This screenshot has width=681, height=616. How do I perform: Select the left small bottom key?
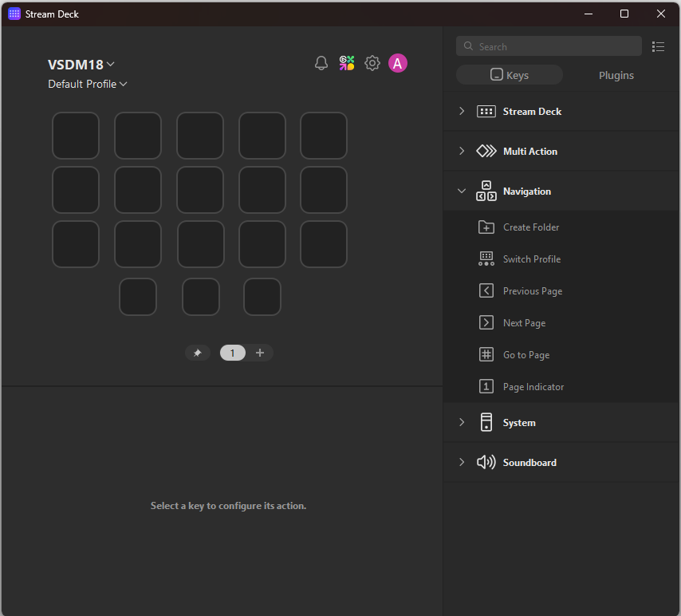[138, 297]
